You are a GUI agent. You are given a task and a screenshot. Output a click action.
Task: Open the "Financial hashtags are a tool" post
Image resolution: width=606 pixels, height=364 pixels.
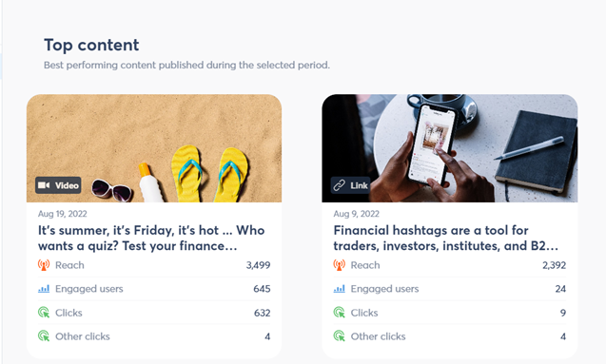click(x=446, y=238)
